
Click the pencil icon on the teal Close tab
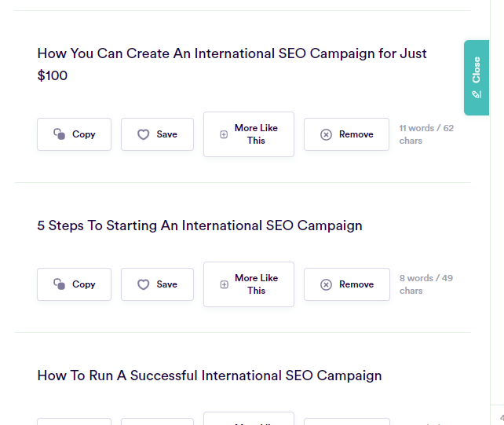click(x=477, y=94)
